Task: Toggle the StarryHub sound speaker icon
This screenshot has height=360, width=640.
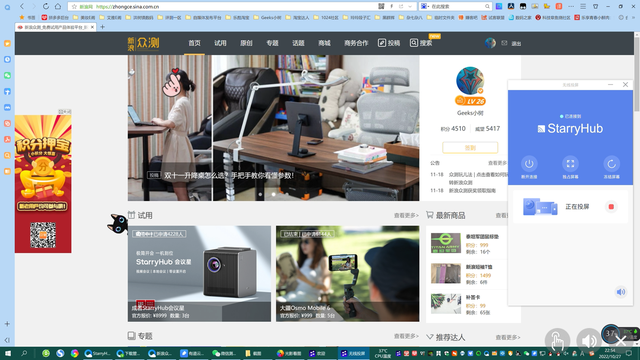Action: [x=621, y=292]
